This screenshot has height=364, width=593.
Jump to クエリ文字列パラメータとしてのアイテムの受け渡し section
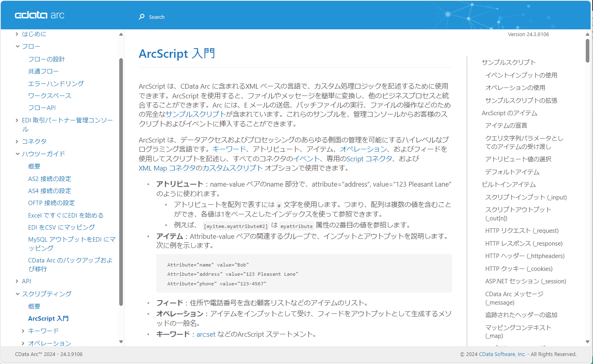(524, 142)
